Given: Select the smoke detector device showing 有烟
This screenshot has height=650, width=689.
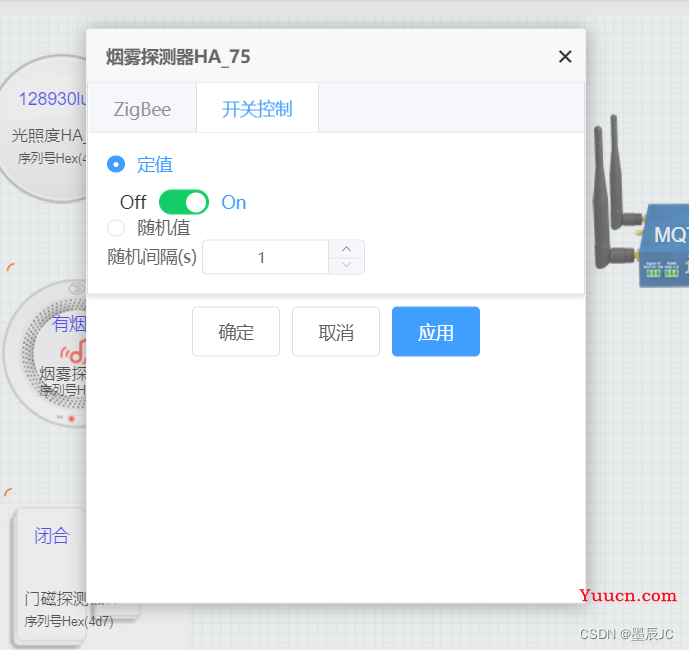Looking at the screenshot, I should [45, 353].
